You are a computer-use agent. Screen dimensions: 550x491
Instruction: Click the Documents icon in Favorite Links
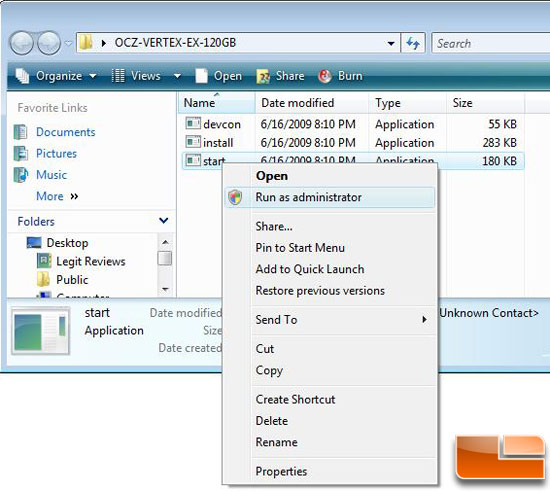click(20, 132)
